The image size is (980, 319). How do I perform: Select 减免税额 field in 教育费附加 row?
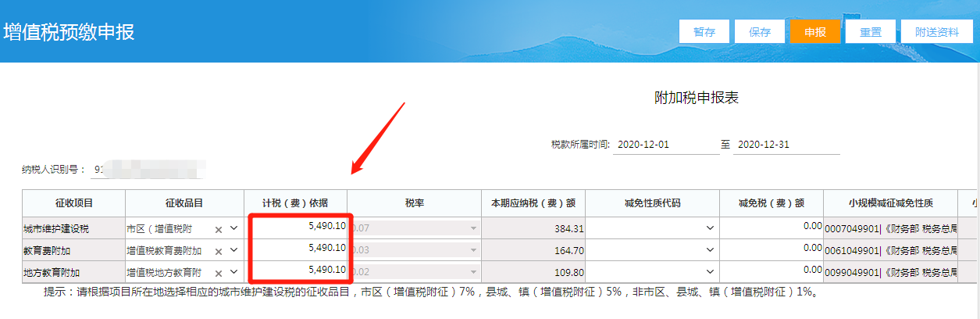(771, 249)
